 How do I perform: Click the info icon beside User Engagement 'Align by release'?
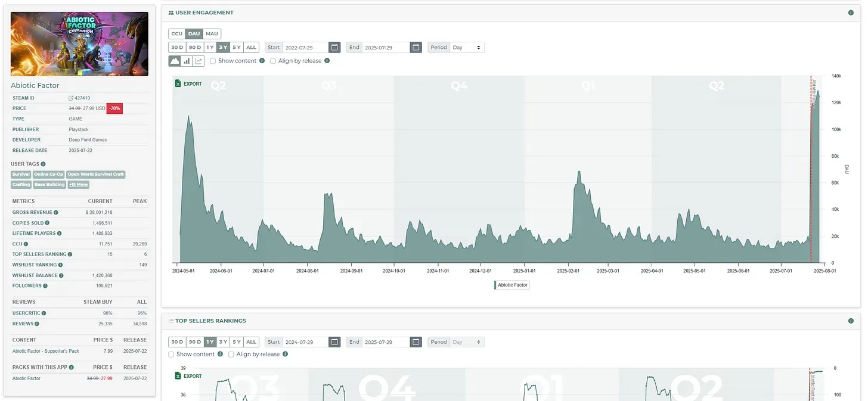click(327, 61)
